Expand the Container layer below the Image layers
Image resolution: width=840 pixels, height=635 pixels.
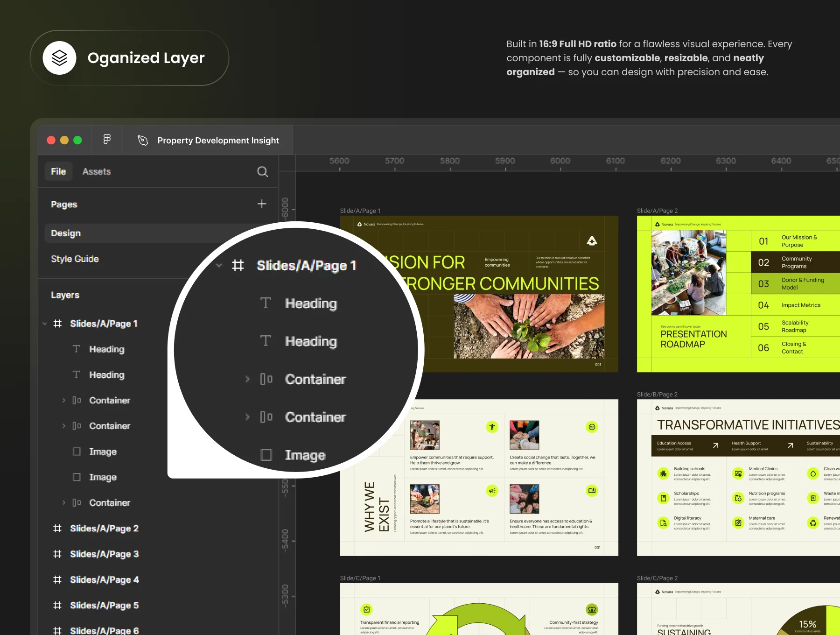[x=64, y=503]
